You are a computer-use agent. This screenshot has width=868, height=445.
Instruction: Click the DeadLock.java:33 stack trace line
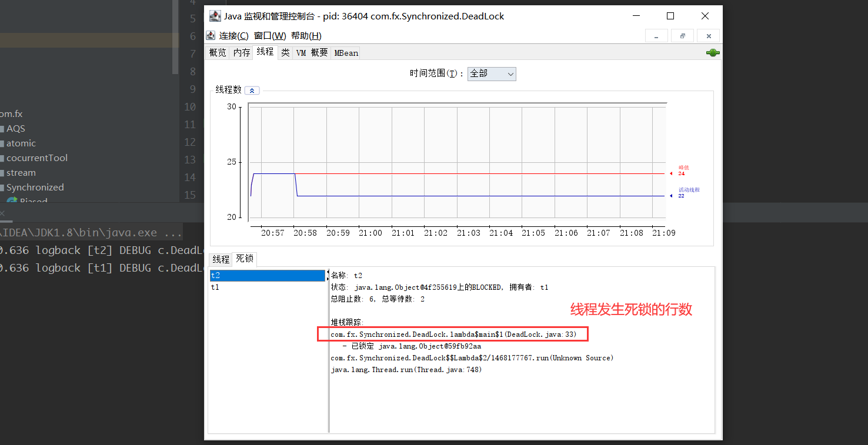tap(453, 334)
